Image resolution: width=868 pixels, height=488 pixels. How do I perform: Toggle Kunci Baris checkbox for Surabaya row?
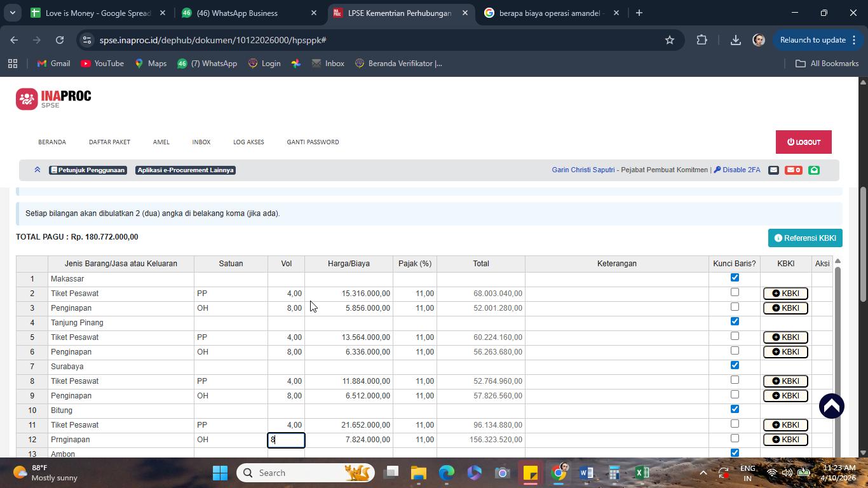point(735,365)
